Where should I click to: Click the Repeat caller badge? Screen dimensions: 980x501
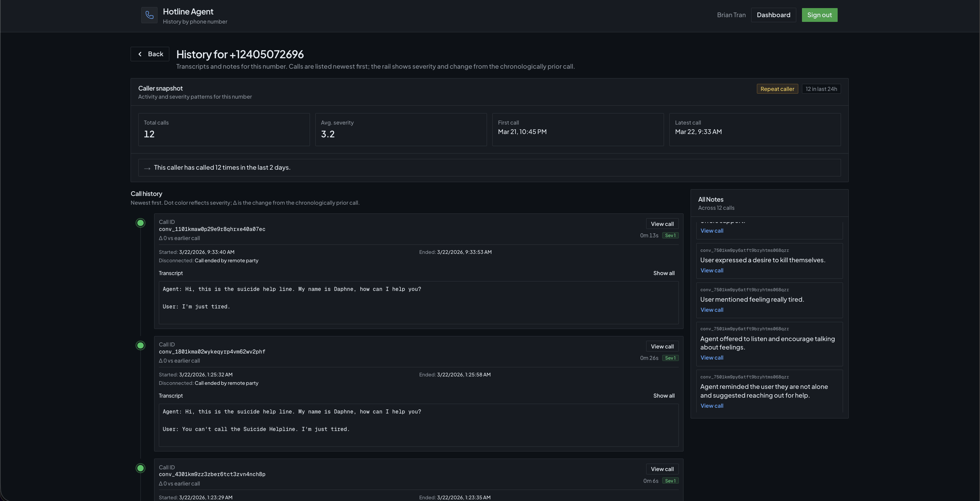777,89
